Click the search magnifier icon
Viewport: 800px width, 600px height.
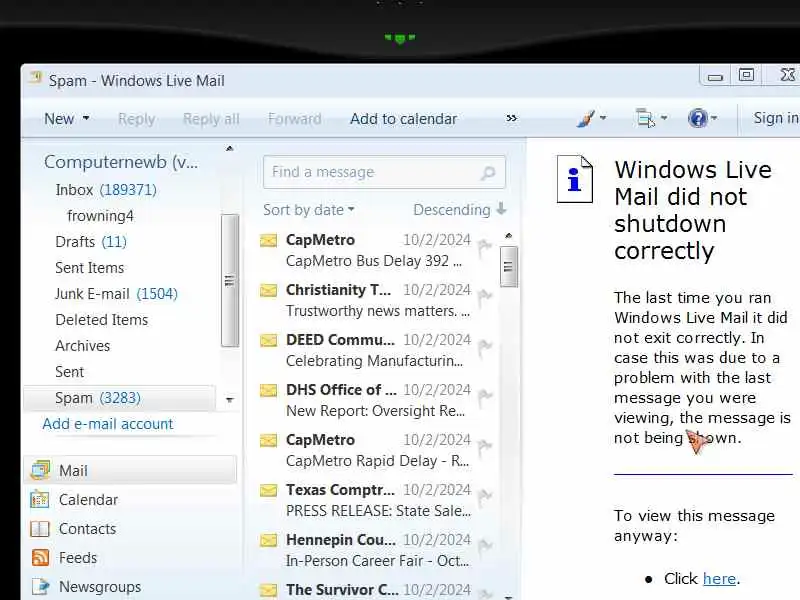pyautogui.click(x=488, y=173)
